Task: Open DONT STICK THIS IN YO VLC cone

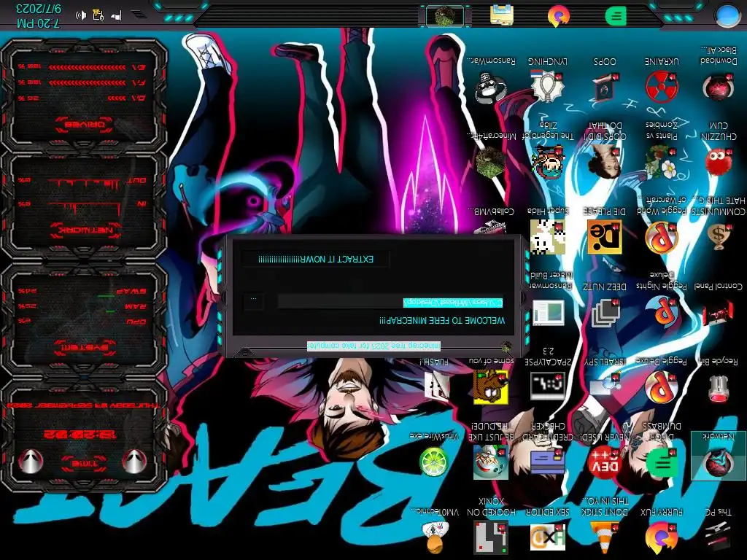Action: 605,537
